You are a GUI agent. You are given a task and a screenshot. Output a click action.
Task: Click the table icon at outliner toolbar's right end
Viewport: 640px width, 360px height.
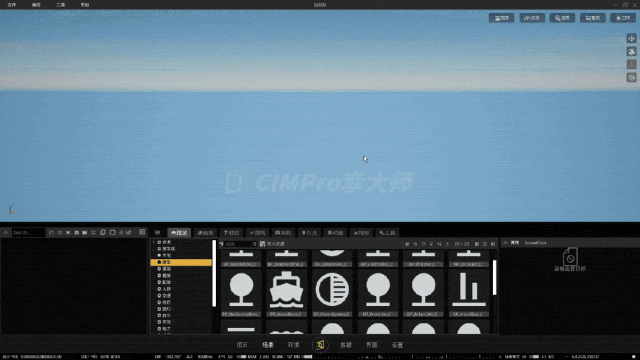[142, 232]
